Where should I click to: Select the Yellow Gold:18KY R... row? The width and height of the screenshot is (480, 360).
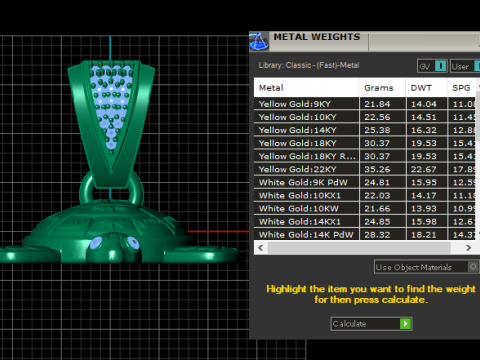point(365,156)
